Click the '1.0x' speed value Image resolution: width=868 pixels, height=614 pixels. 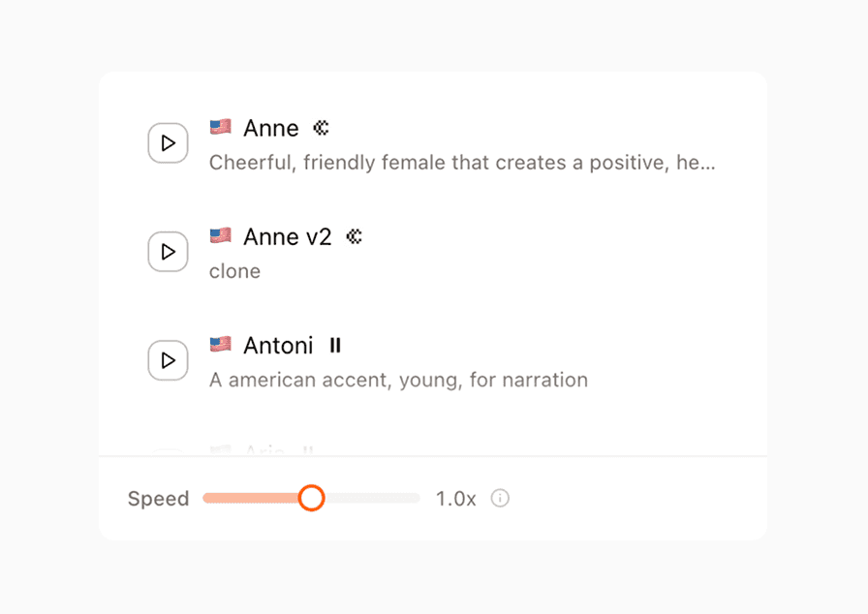coord(455,498)
